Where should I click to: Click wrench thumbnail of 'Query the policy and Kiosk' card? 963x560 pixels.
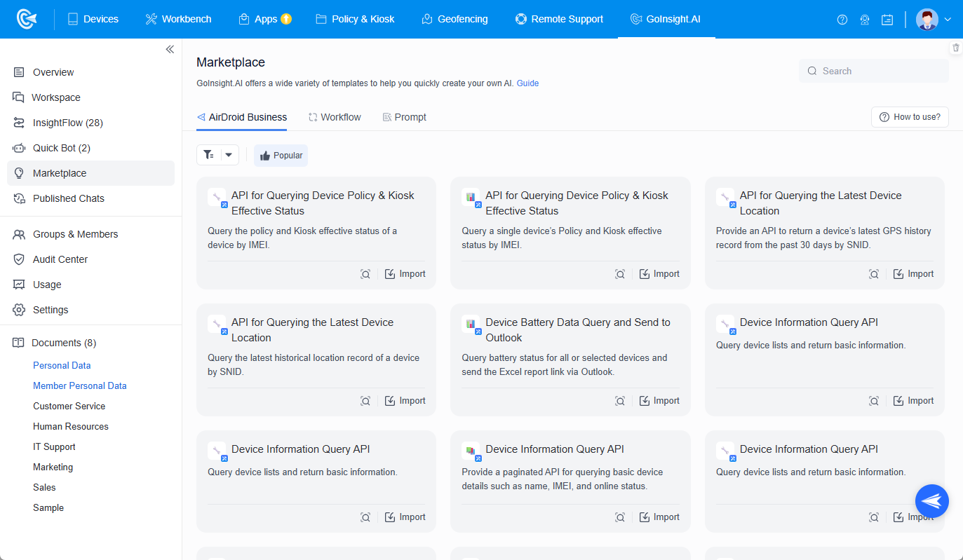click(217, 198)
